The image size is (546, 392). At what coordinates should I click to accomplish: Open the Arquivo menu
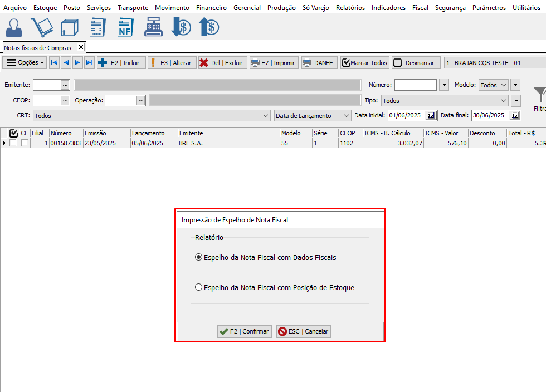coord(15,7)
